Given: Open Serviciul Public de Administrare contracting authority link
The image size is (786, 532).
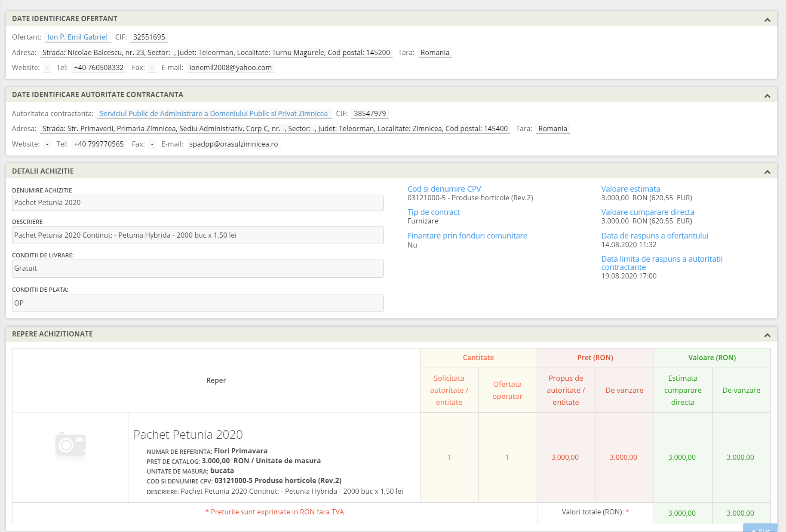Looking at the screenshot, I should pos(214,113).
